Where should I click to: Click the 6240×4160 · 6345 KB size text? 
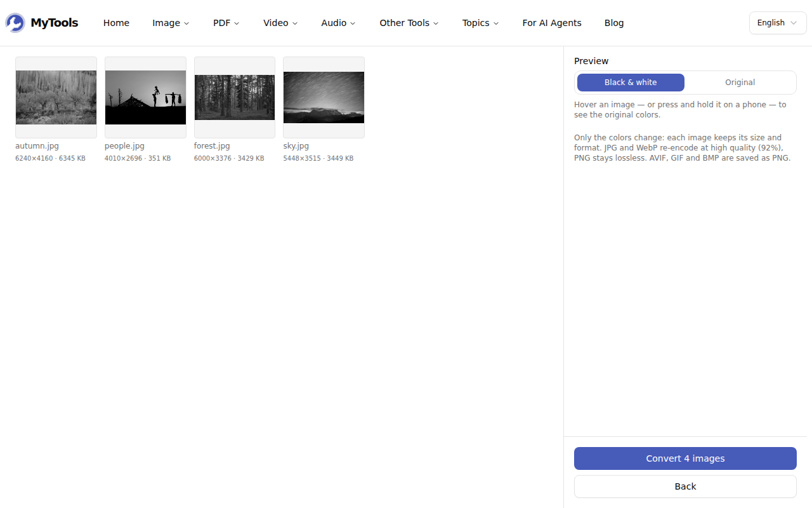(50, 158)
